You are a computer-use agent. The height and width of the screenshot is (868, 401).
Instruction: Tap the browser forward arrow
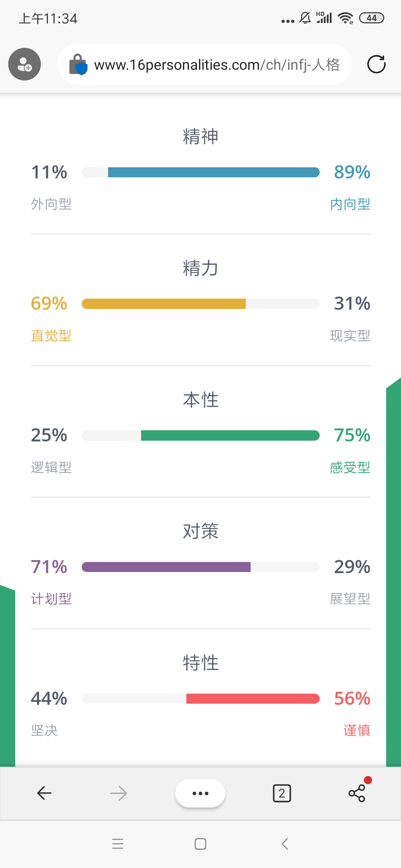[119, 793]
